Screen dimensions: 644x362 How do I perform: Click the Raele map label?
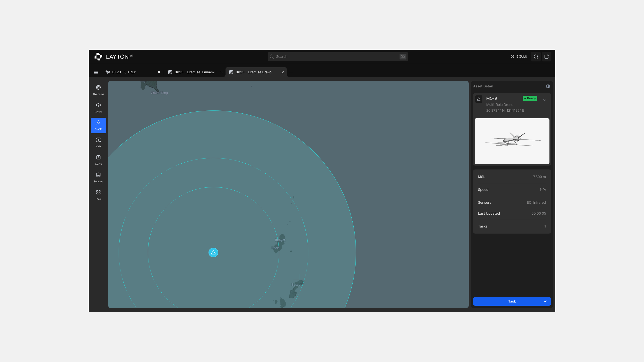[x=275, y=248]
